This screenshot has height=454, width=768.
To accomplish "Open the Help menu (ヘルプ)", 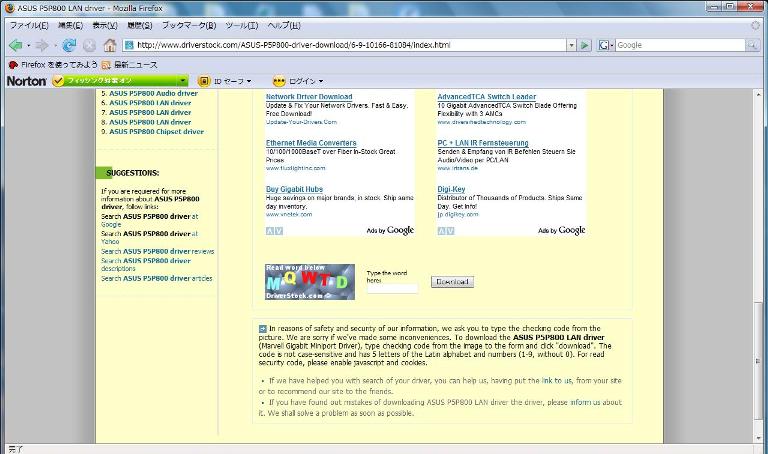I will [x=284, y=25].
